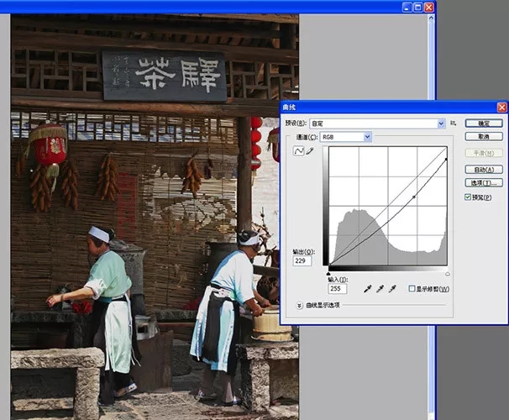Pick the gray point eyedropper

pos(380,289)
